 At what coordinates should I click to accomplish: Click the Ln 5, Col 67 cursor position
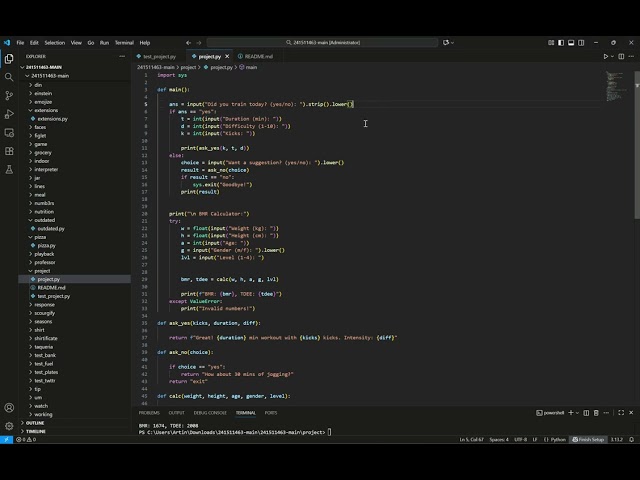tap(471, 440)
